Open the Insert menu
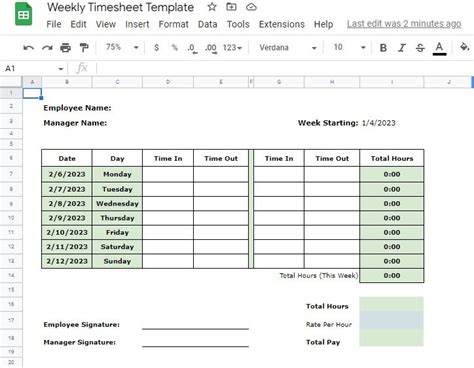 point(137,24)
